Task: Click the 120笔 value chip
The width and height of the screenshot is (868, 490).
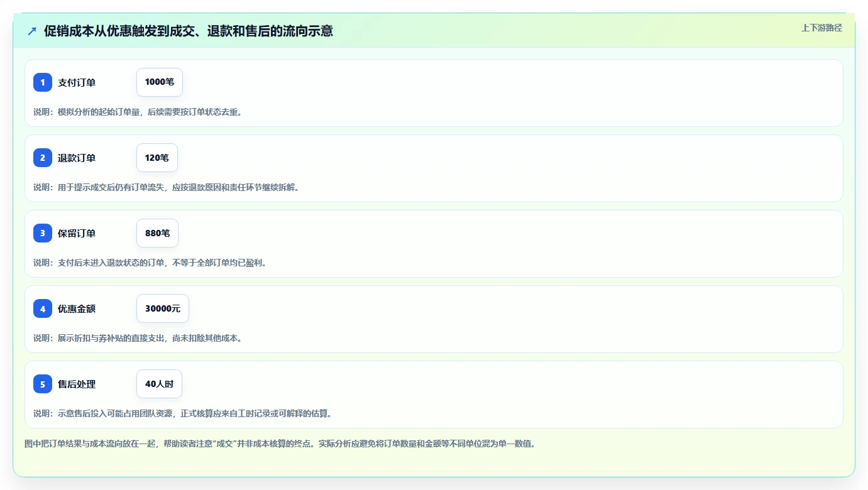Action: click(157, 158)
